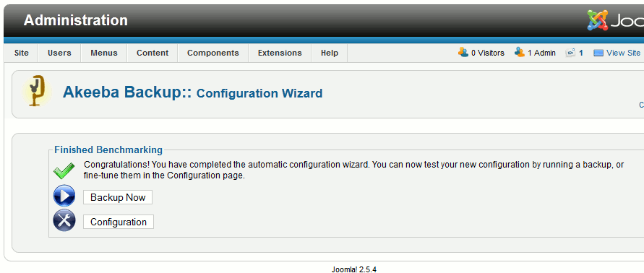Start a backup with Backup Now
This screenshot has height=273, width=644.
(118, 197)
